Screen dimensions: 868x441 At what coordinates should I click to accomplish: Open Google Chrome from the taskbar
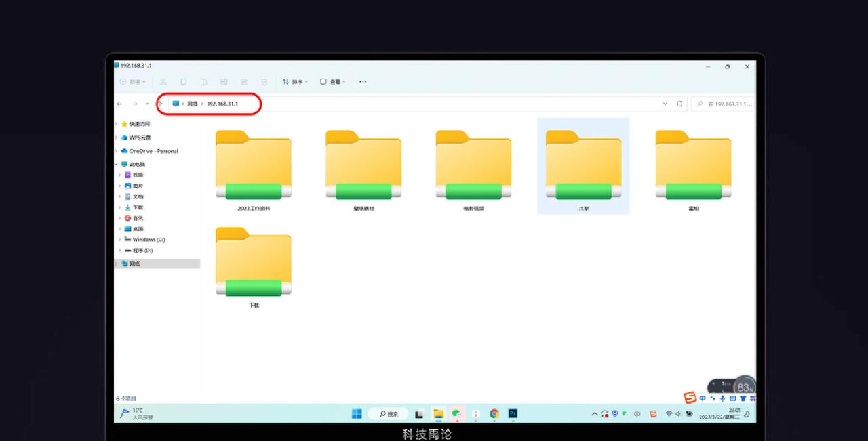pos(494,414)
